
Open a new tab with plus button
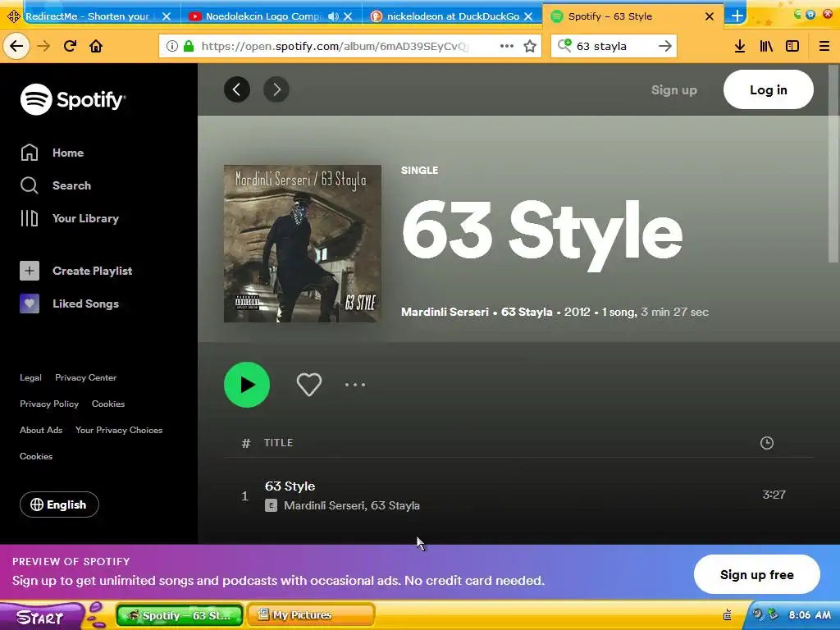pyautogui.click(x=737, y=16)
